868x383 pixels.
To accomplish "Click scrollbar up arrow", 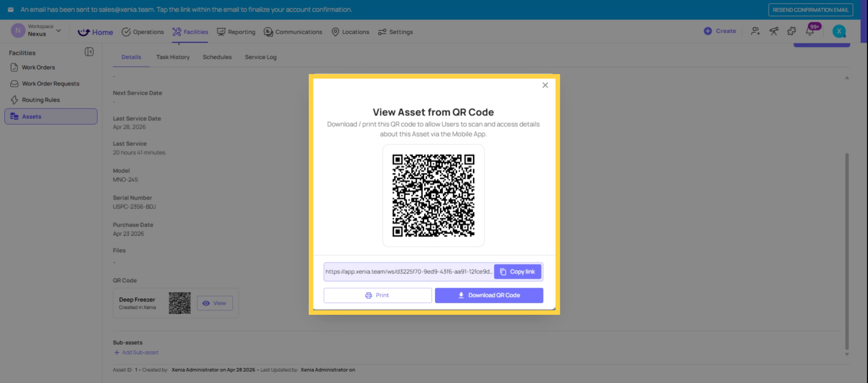I will tap(847, 78).
